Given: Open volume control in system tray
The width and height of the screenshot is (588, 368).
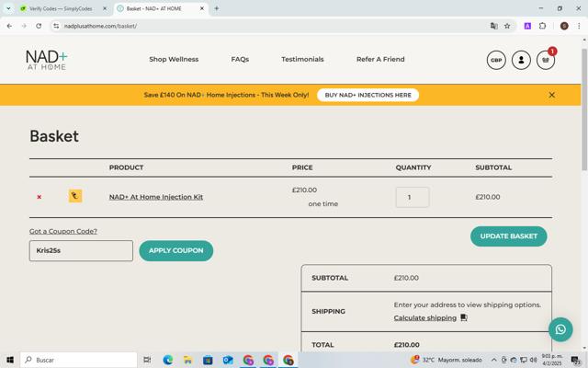Looking at the screenshot, I should coord(533,360).
